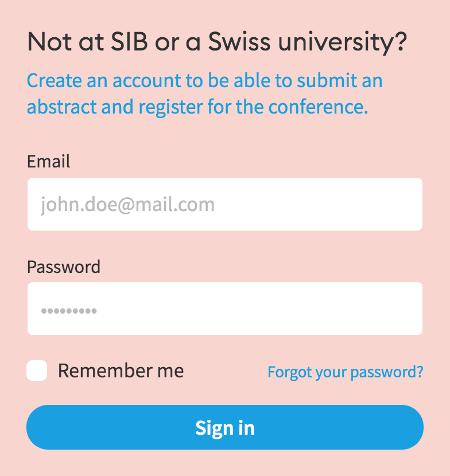
Task: Click the dotted placeholder in Password box
Action: tap(69, 311)
